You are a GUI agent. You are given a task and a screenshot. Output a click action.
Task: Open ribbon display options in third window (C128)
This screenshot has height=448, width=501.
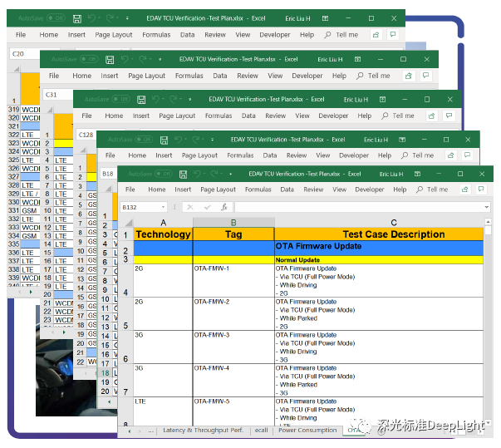382,100
